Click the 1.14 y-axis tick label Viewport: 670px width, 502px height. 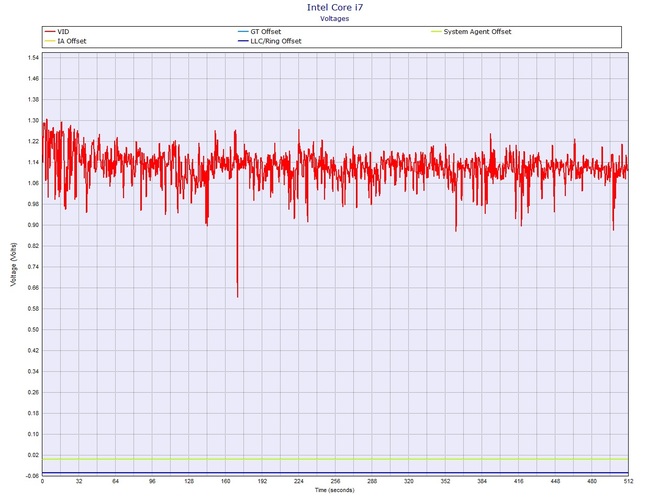[33, 162]
